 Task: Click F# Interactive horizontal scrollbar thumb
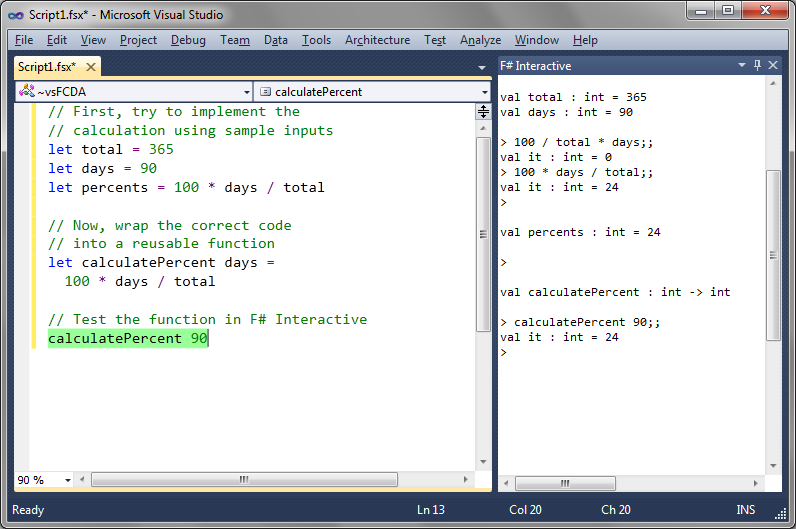click(x=566, y=483)
